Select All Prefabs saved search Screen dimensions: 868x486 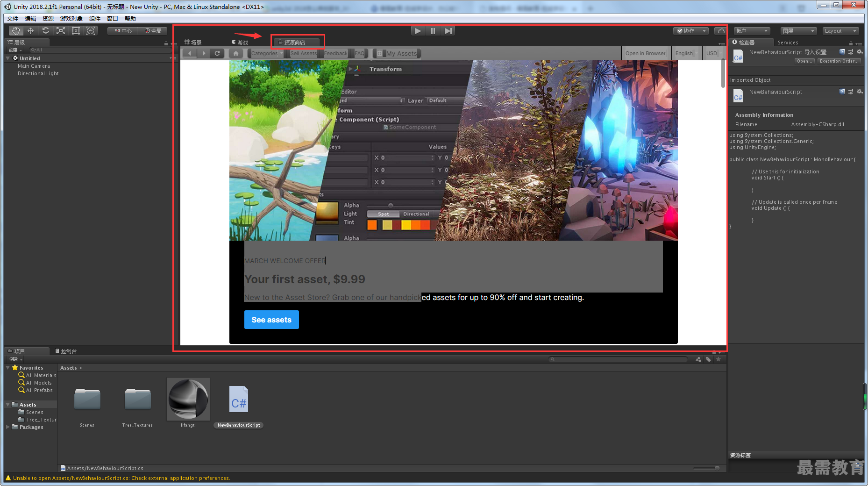click(x=36, y=390)
